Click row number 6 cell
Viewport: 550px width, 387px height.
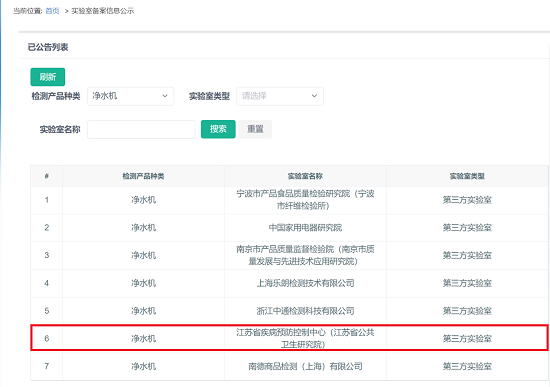coord(47,339)
